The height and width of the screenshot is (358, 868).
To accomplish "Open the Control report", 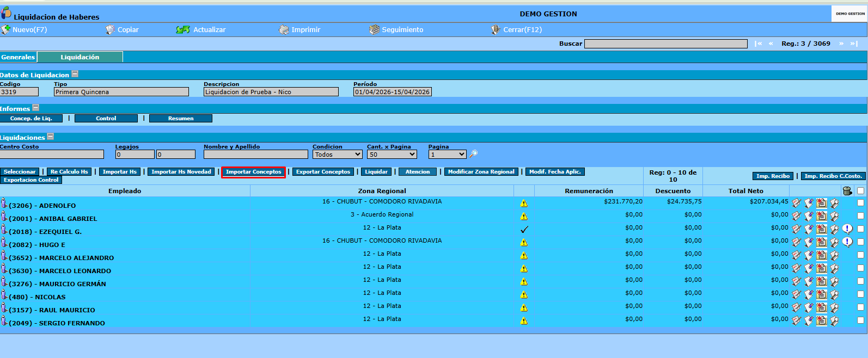I will pyautogui.click(x=106, y=118).
